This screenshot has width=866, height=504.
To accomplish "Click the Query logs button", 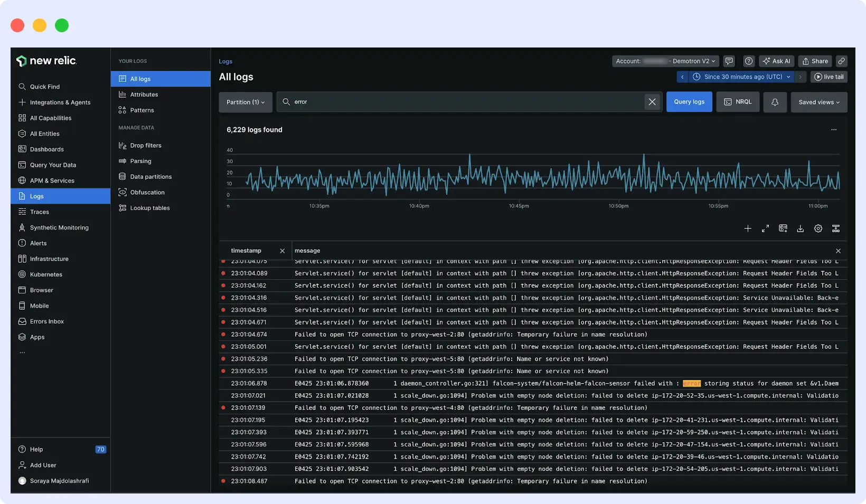I will pos(689,101).
